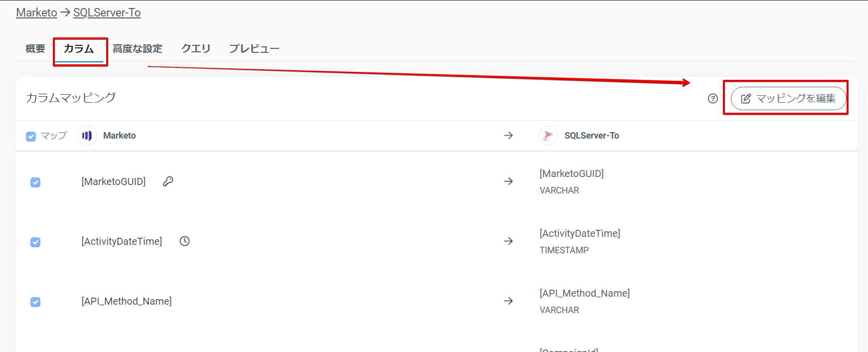The image size is (868, 352).
Task: Open the 高度な設定 tab
Action: coord(138,49)
